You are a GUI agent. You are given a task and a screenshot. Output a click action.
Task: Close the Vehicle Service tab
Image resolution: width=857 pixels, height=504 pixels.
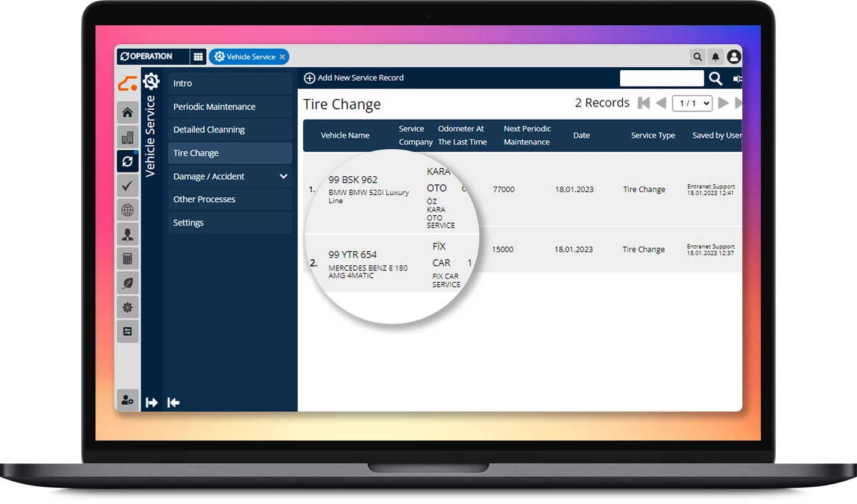(282, 57)
